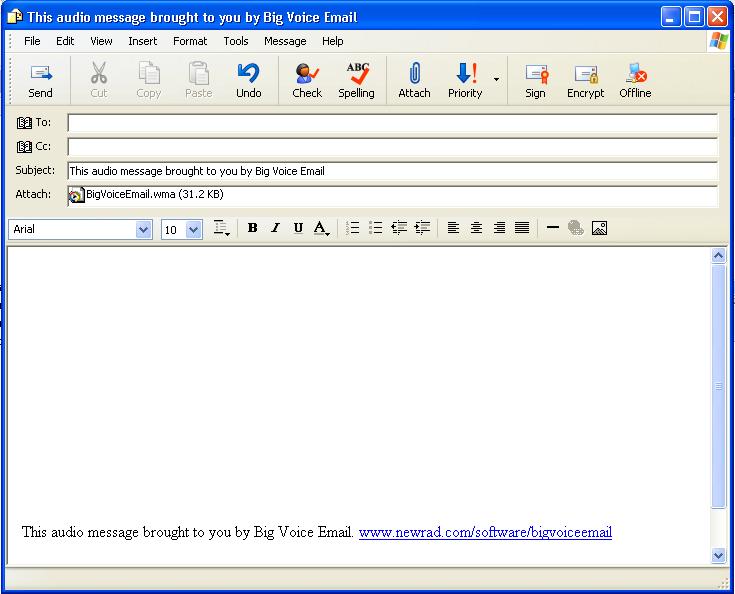Center the text alignment

pos(476,228)
